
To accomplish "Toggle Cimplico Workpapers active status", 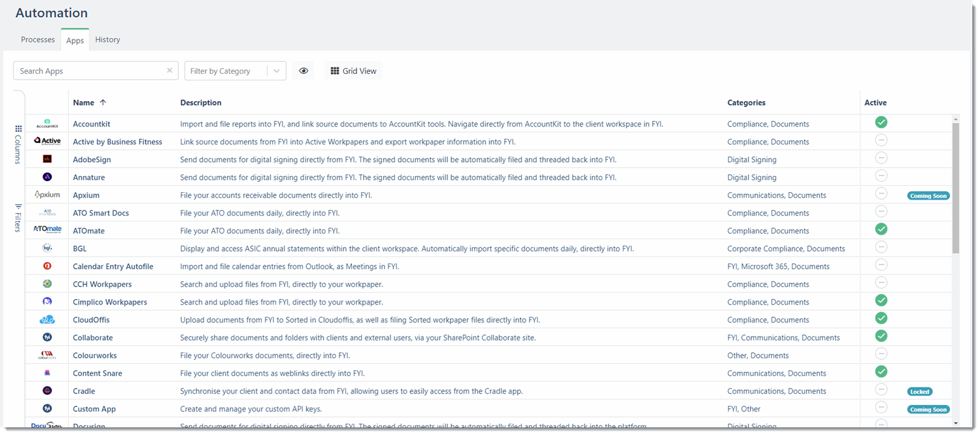I will tap(881, 300).
